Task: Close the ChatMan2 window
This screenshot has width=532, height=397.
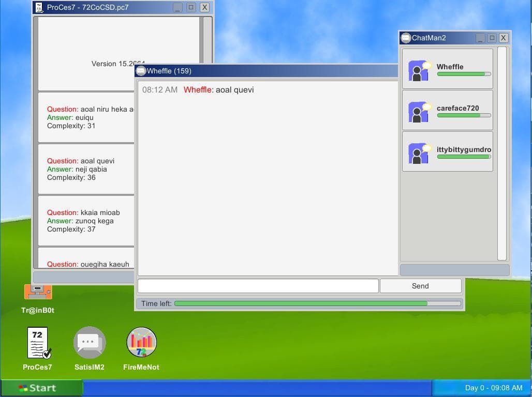Action: (504, 38)
